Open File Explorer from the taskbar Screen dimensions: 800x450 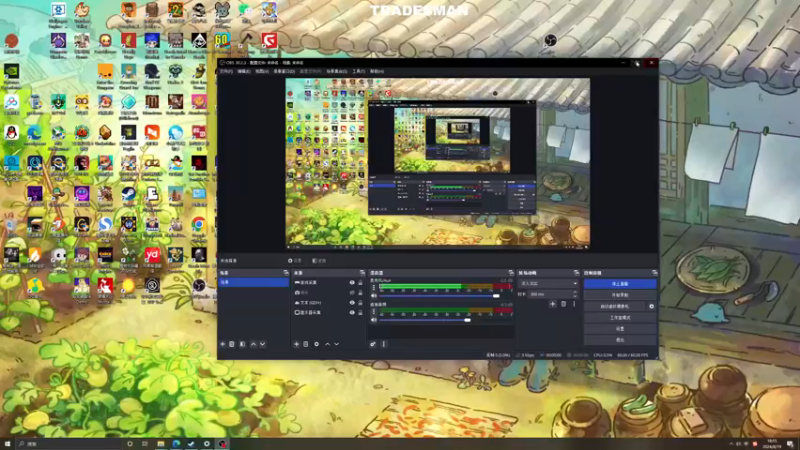(x=161, y=444)
